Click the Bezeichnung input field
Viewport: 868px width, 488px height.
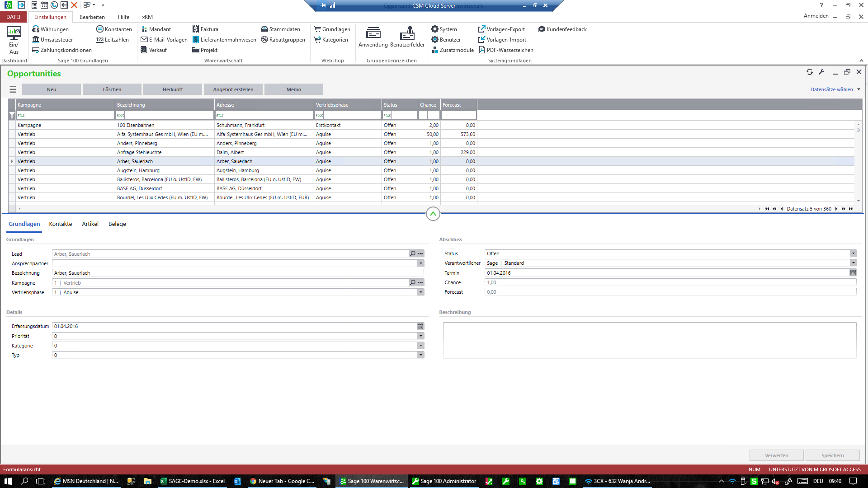pos(238,273)
